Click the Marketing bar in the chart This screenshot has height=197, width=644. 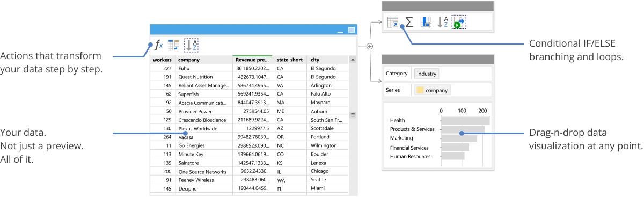(x=459, y=138)
